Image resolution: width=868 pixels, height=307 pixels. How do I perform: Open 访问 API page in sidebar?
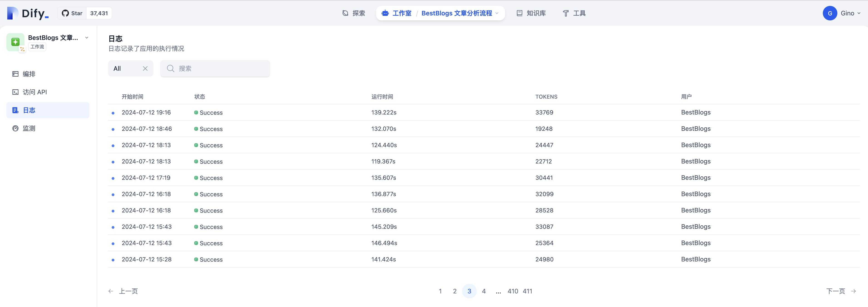click(34, 92)
